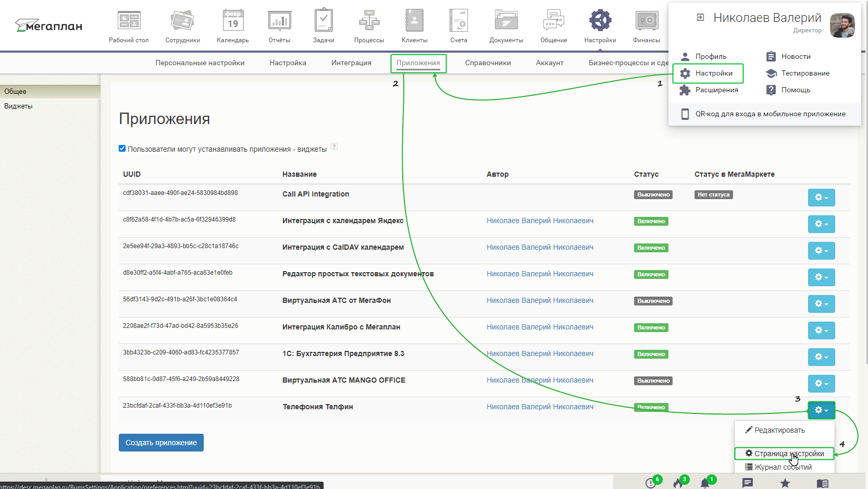Viewport: 868px width, 489px height.
Task: Choose Страница настройки in dropdown menu
Action: tap(784, 454)
